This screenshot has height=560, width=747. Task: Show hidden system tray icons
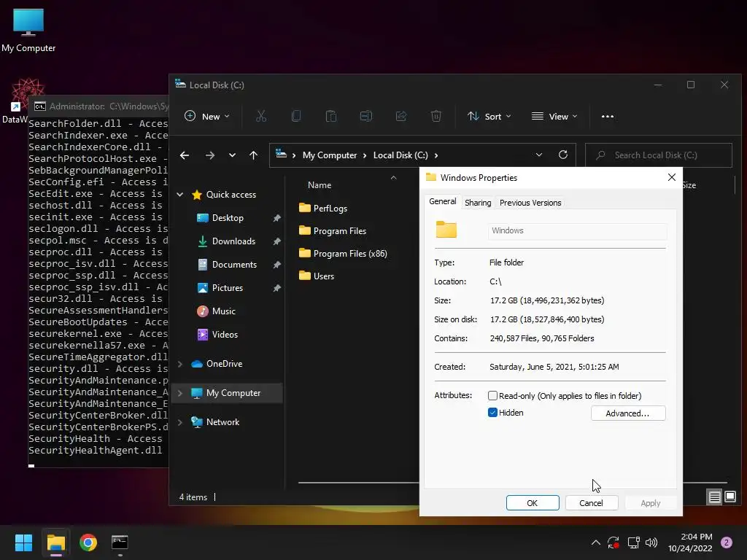[x=595, y=542]
